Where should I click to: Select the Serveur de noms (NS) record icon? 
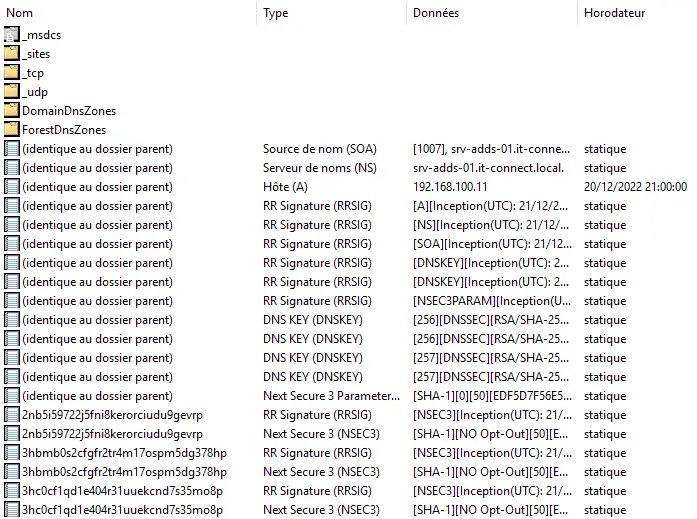pyautogui.click(x=12, y=168)
